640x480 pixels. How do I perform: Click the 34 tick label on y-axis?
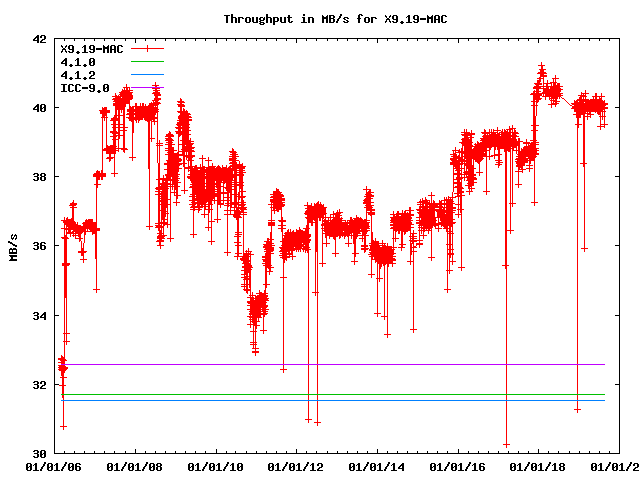(38, 316)
